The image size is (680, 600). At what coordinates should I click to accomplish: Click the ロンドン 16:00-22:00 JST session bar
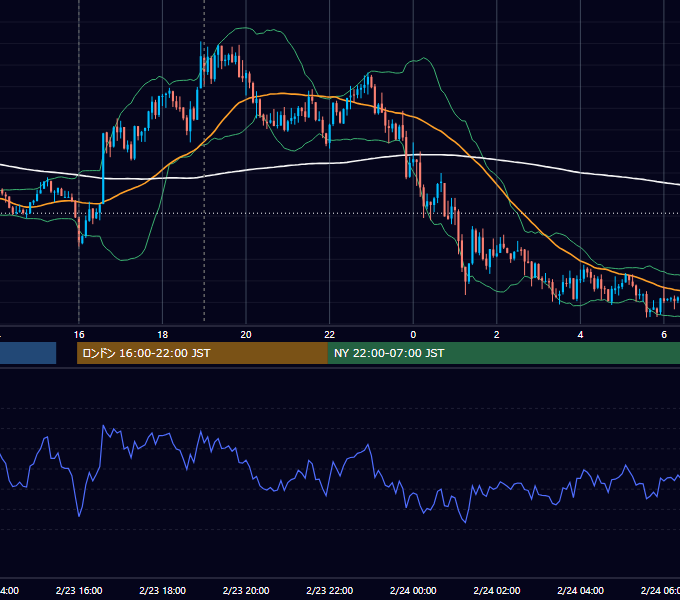pos(202,353)
